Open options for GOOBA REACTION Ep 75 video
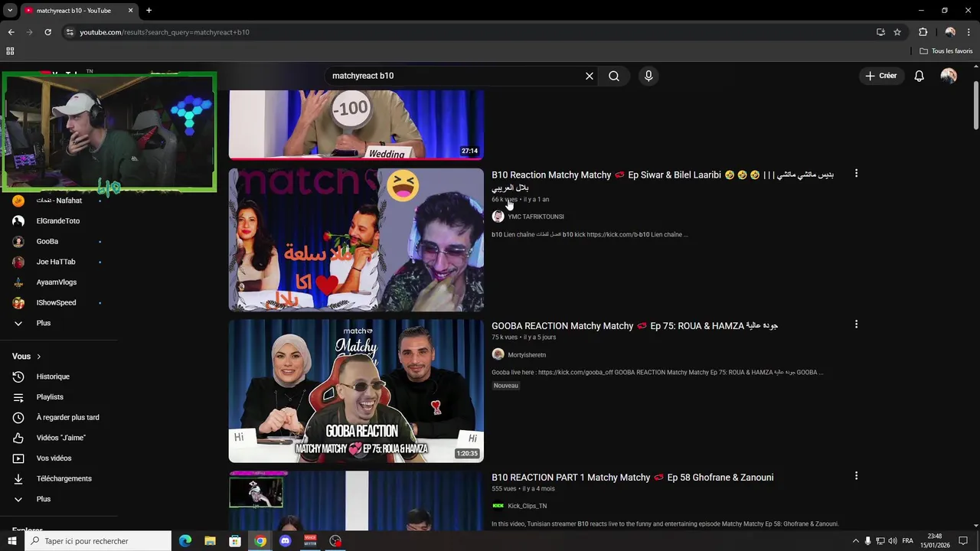 point(856,324)
